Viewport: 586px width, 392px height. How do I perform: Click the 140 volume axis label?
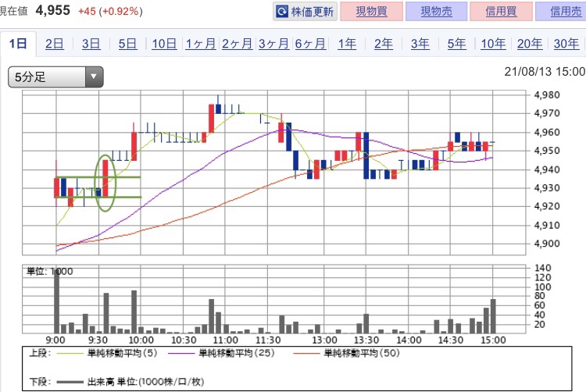(x=543, y=268)
